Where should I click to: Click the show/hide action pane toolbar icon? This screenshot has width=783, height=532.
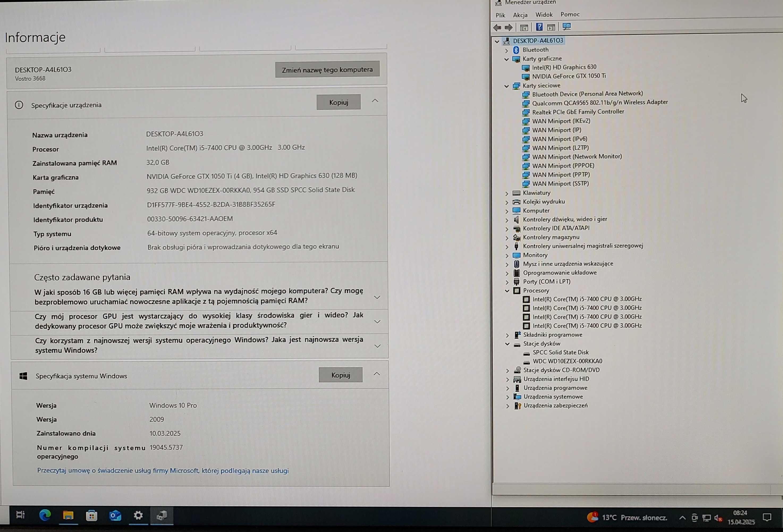point(551,27)
